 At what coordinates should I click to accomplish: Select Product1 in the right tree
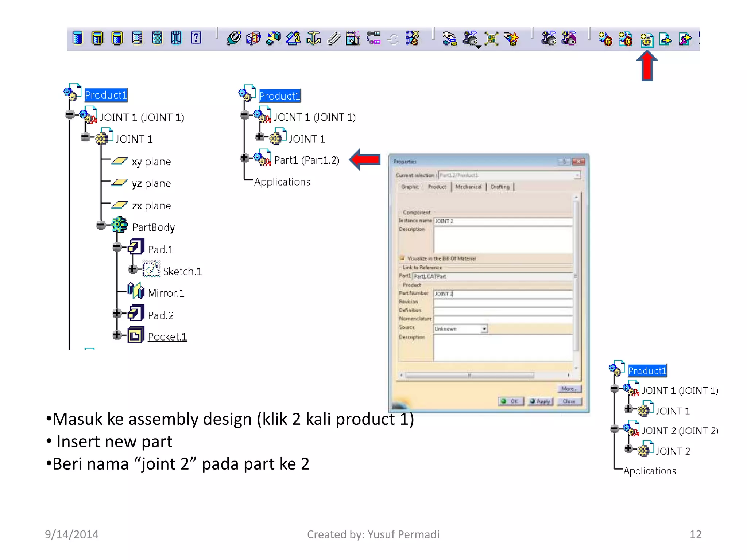(647, 371)
